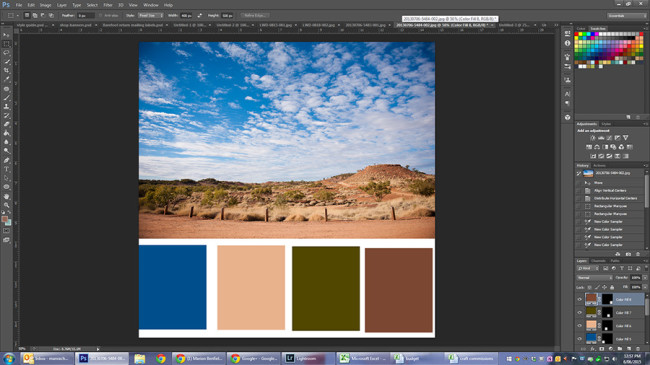Click the foreground color swatch
Screen dimensions: 650x365
(5, 219)
